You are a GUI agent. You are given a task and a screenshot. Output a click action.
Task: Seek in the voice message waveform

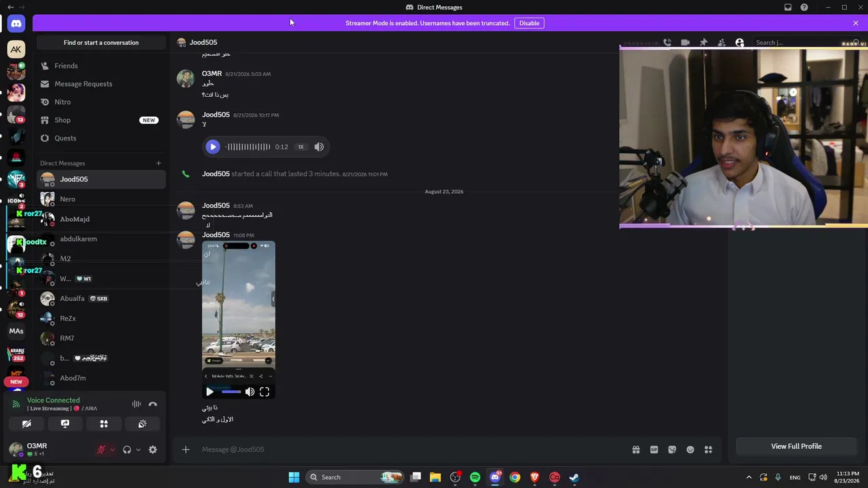tap(248, 147)
